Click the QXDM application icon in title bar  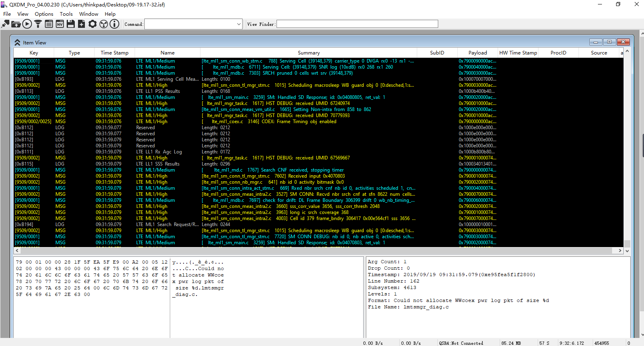click(x=4, y=4)
